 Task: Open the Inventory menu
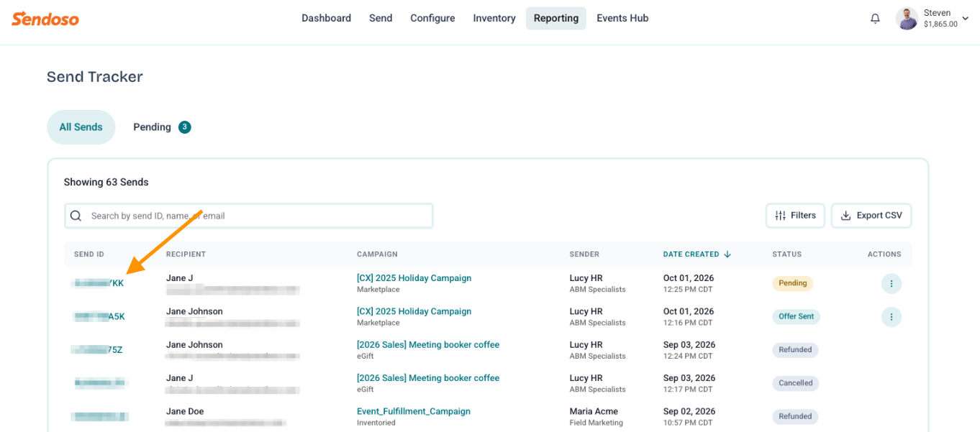[494, 19]
